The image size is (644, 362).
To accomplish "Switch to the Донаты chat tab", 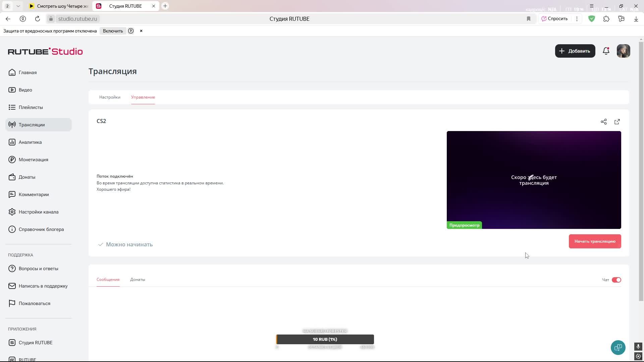I will pyautogui.click(x=138, y=280).
